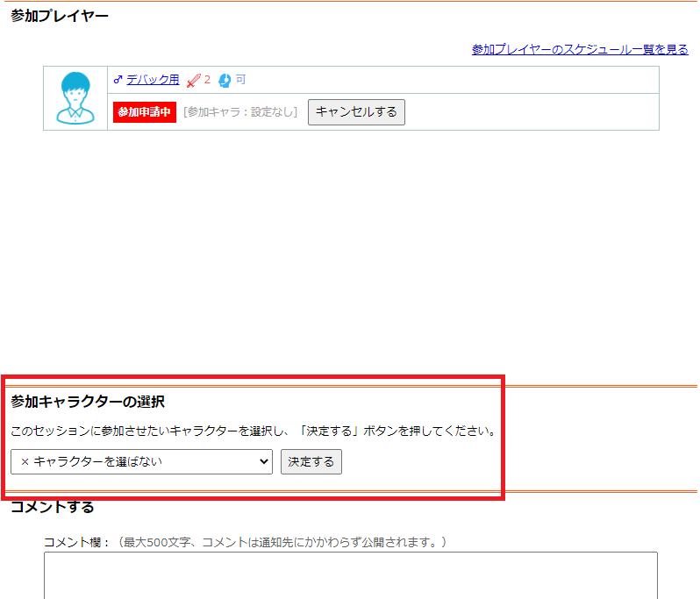Click the 可 voice availability text
The image size is (700, 599).
coord(241,80)
